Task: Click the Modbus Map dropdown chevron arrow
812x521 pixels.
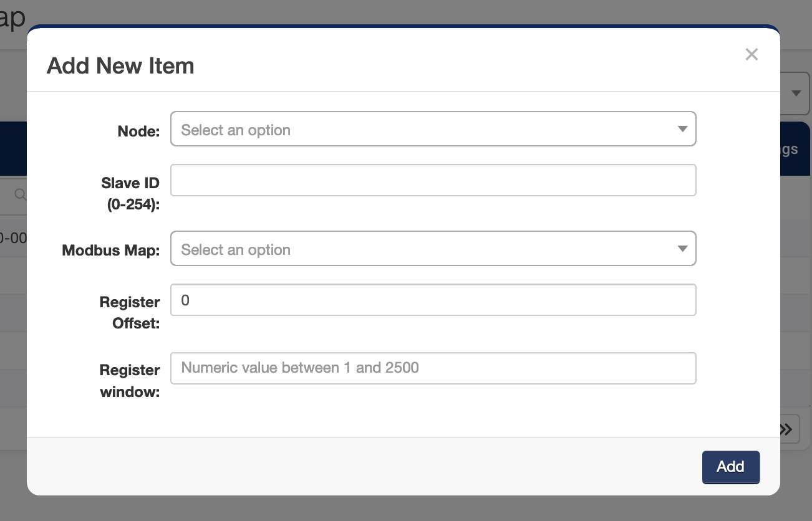Action: pyautogui.click(x=684, y=249)
